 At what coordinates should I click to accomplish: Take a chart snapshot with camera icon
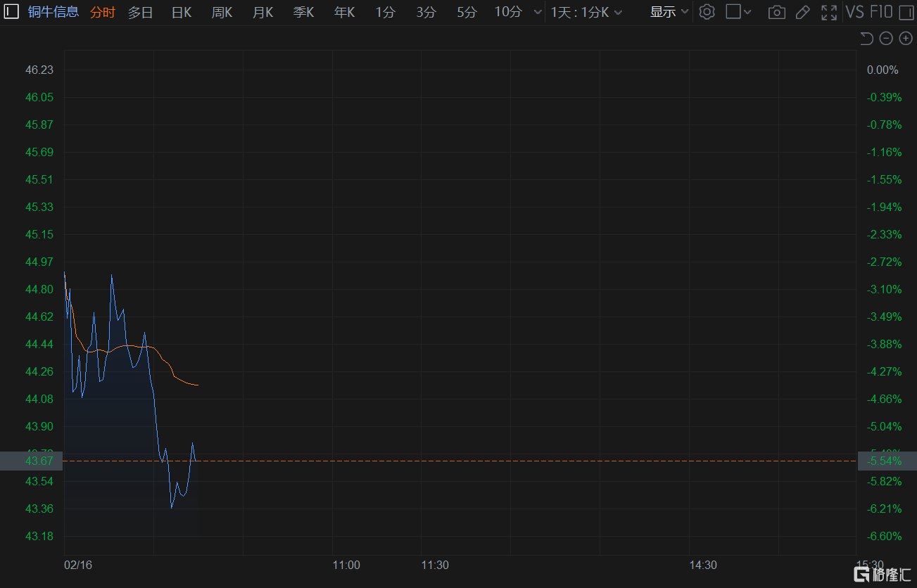pyautogui.click(x=776, y=12)
